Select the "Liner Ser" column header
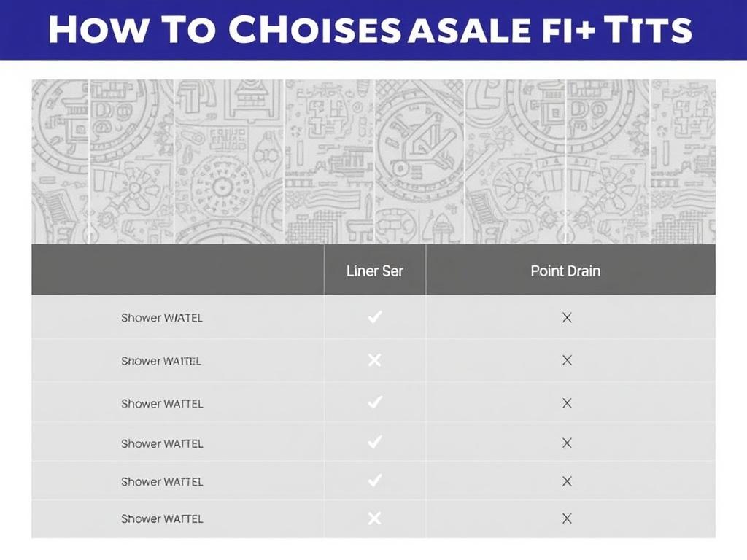The image size is (747, 560). click(375, 271)
